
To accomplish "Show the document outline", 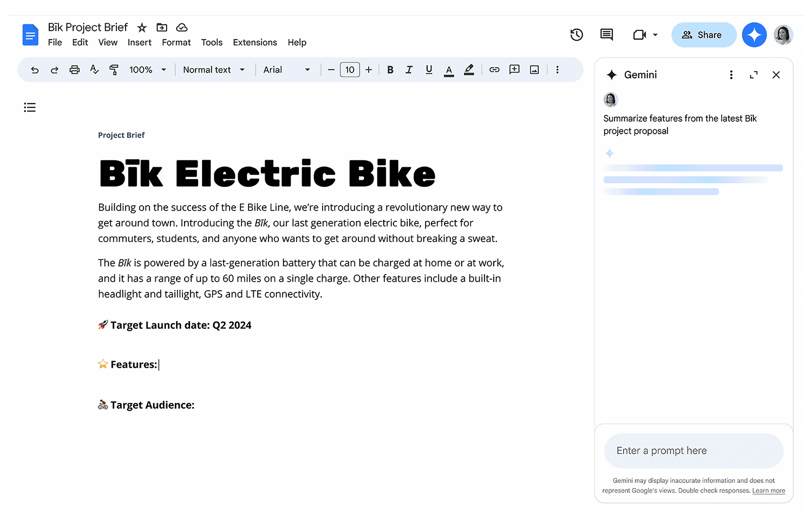I will (30, 107).
